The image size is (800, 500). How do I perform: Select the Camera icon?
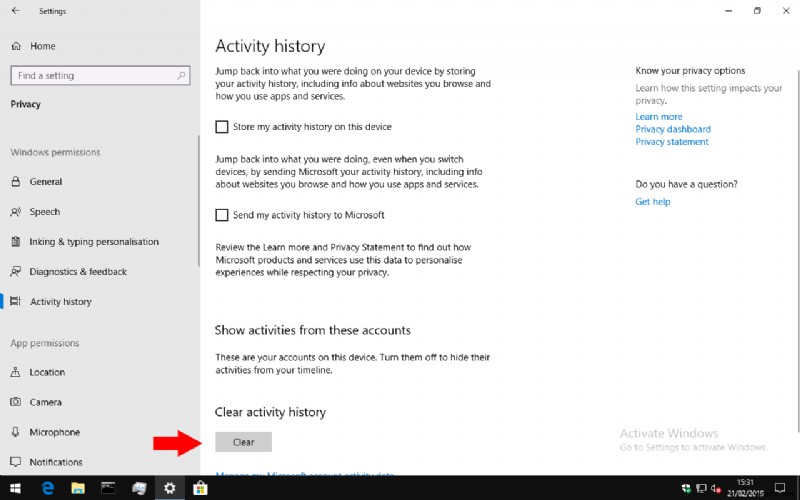(x=16, y=402)
